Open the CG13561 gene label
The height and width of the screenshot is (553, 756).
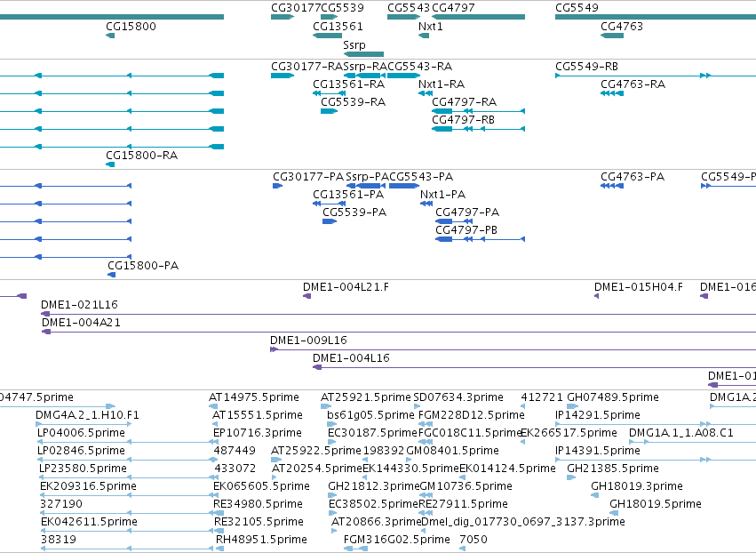338,26
